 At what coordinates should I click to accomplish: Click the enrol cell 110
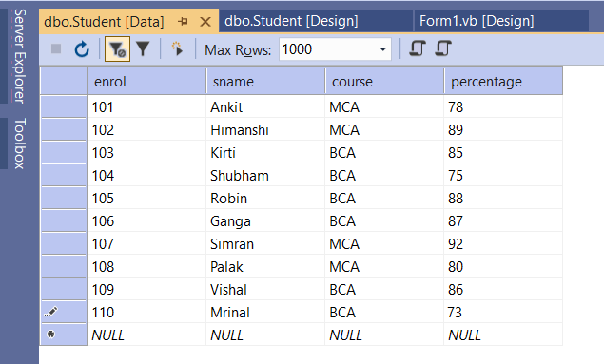pos(146,312)
